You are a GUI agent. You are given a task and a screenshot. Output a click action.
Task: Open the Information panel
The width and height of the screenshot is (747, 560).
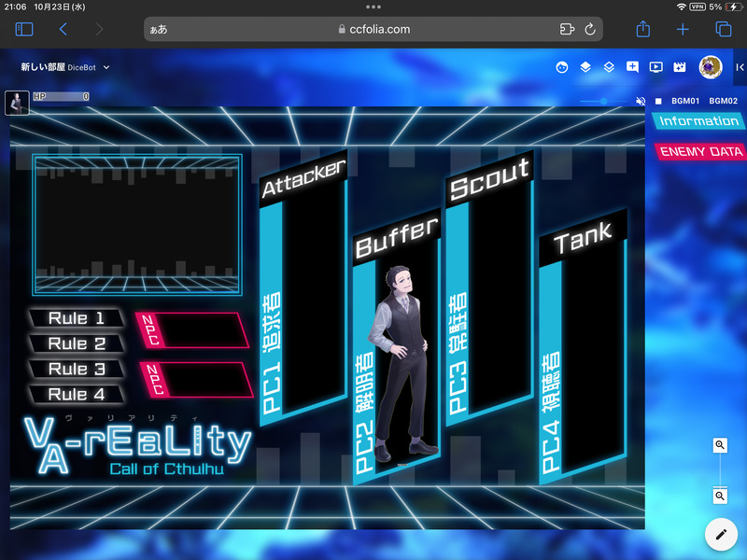coord(698,121)
